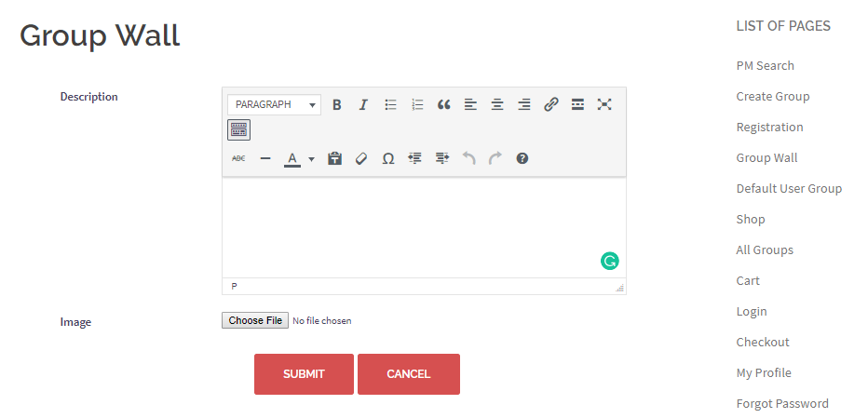Go to the Shop page
The image size is (868, 418).
(751, 220)
